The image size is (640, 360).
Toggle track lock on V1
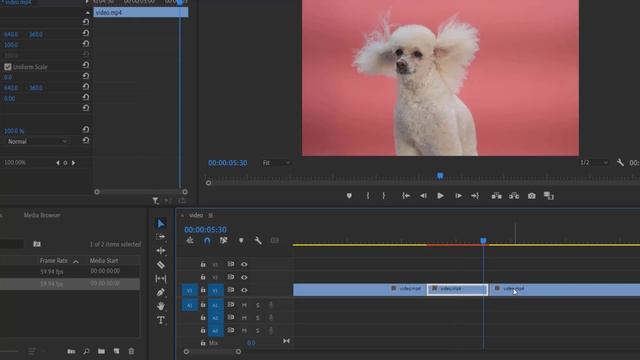click(203, 290)
